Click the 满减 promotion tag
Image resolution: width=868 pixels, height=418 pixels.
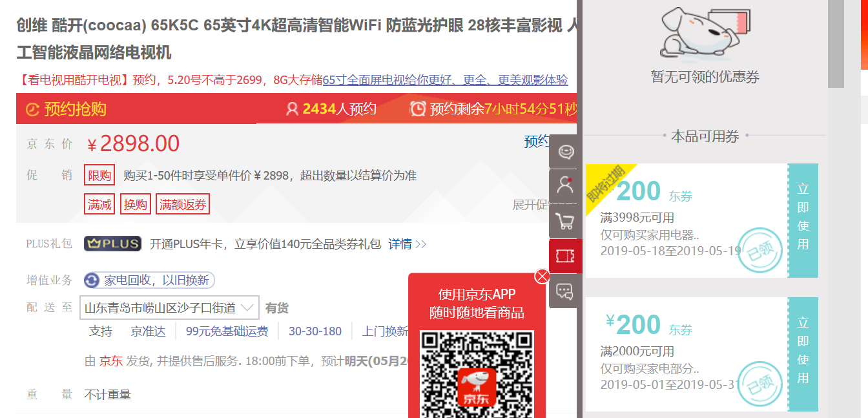click(99, 204)
